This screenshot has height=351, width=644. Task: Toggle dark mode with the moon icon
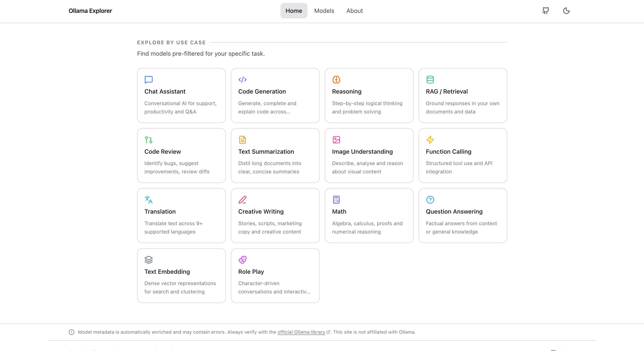(x=566, y=11)
